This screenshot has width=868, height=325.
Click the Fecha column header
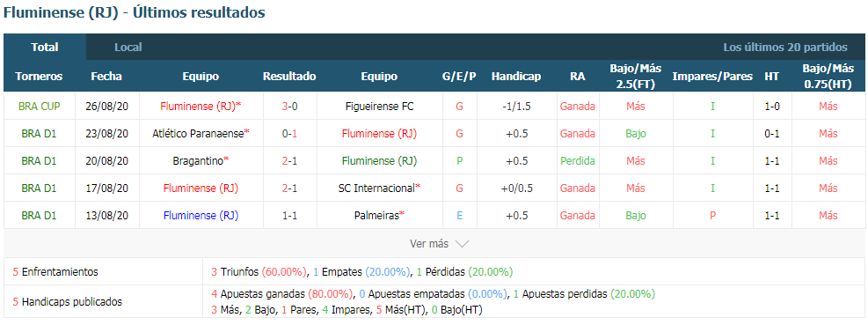(106, 76)
